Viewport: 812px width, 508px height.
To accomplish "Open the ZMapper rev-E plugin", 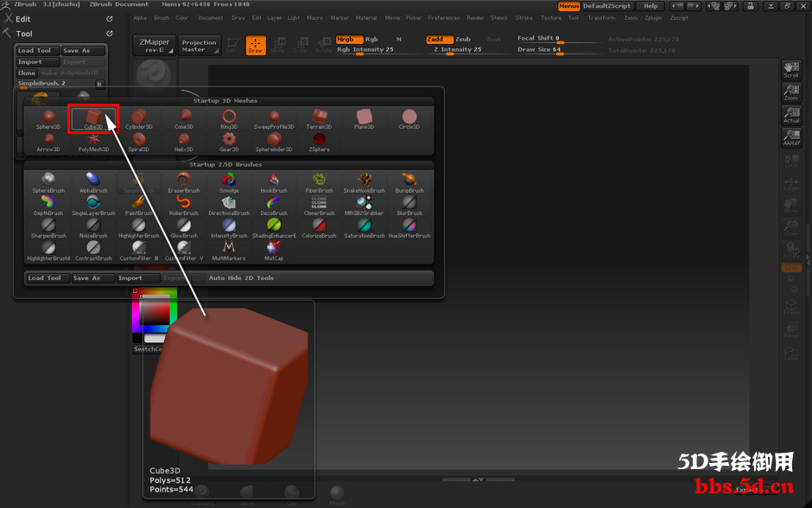I will (155, 45).
